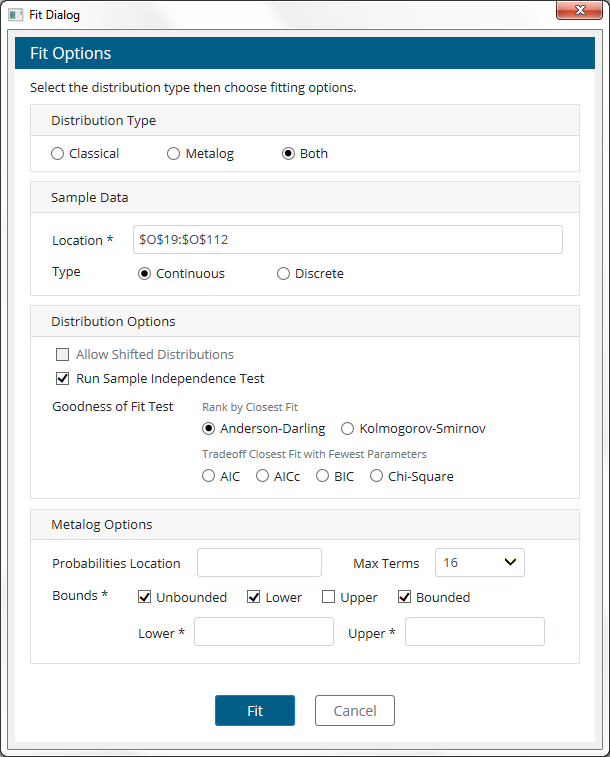610x757 pixels.
Task: Click the Probabilities Location input box
Action: (x=259, y=563)
